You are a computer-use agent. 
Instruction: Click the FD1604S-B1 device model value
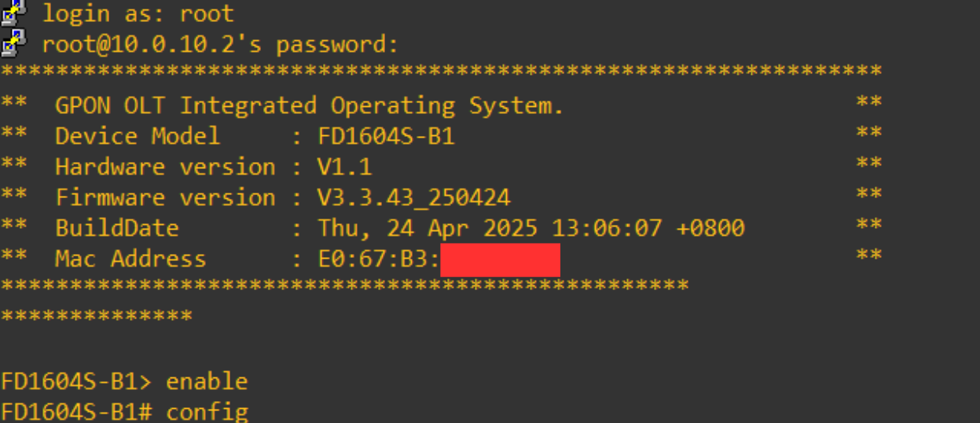pyautogui.click(x=386, y=137)
